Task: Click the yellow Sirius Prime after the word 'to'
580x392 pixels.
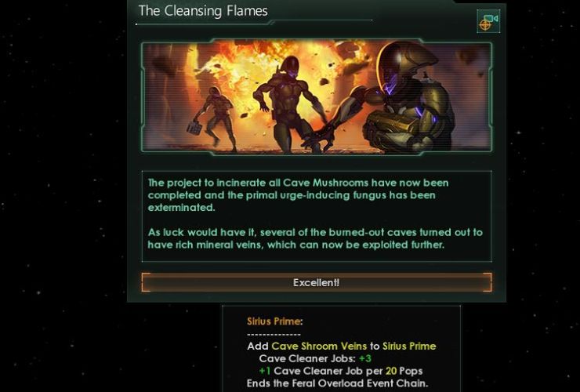Action: pos(409,346)
